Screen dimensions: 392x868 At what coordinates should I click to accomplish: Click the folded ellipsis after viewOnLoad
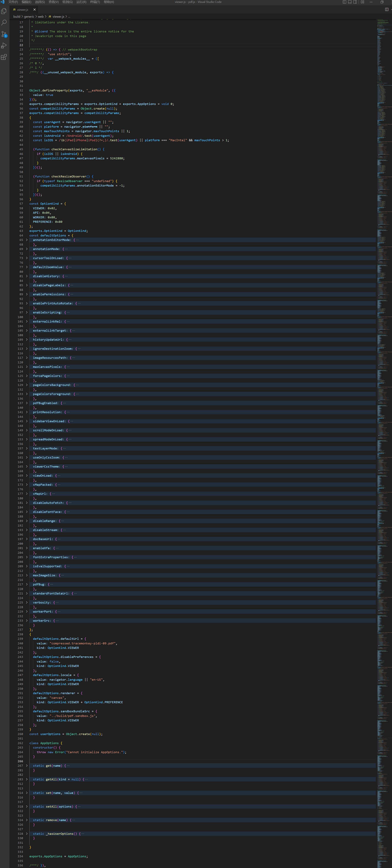[59, 476]
